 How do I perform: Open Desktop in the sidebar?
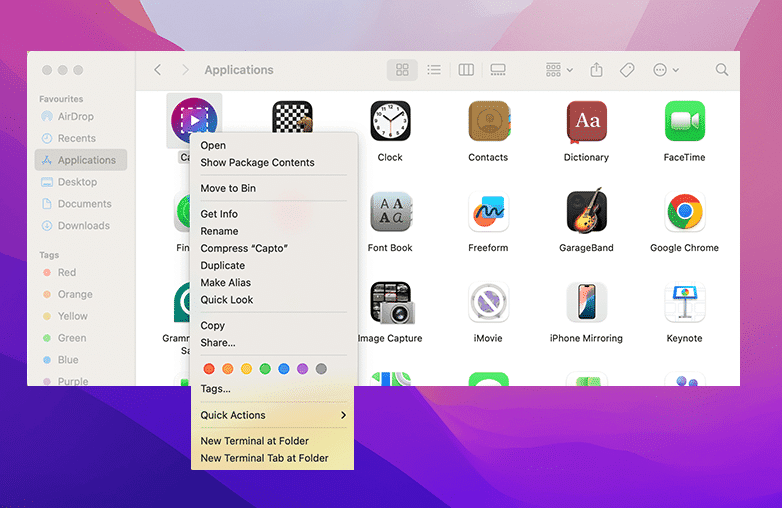[x=81, y=182]
